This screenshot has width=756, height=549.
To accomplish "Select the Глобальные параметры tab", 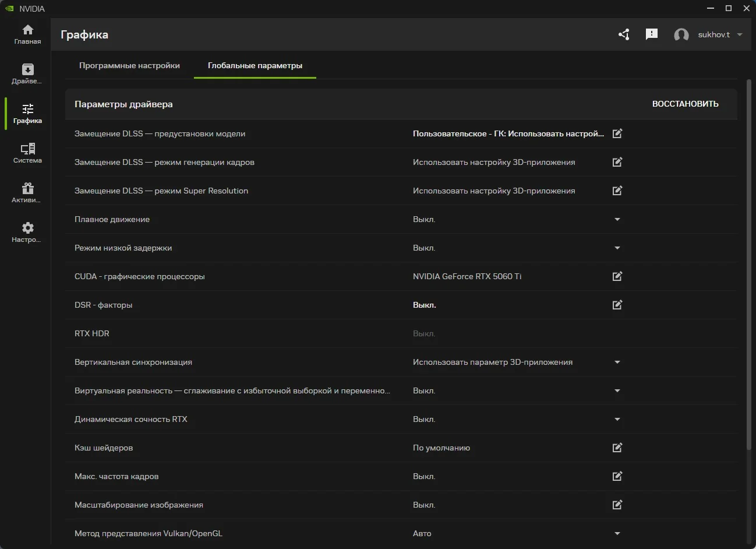I will tap(255, 65).
